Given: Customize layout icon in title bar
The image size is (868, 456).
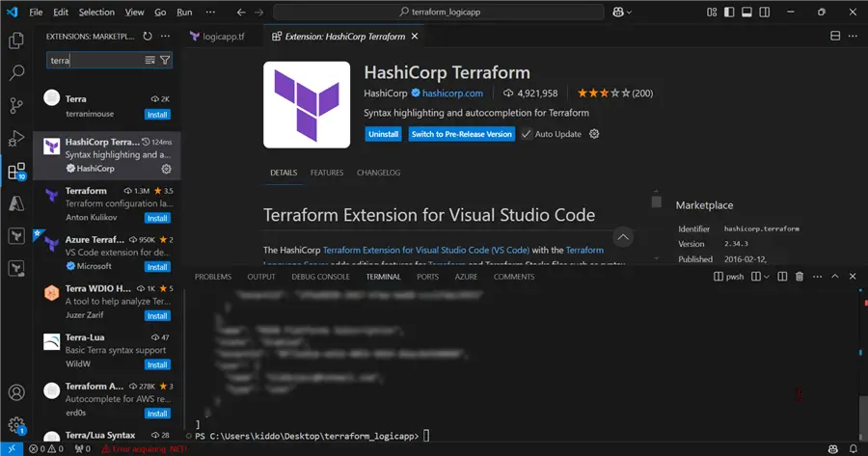Looking at the screenshot, I should 712,12.
